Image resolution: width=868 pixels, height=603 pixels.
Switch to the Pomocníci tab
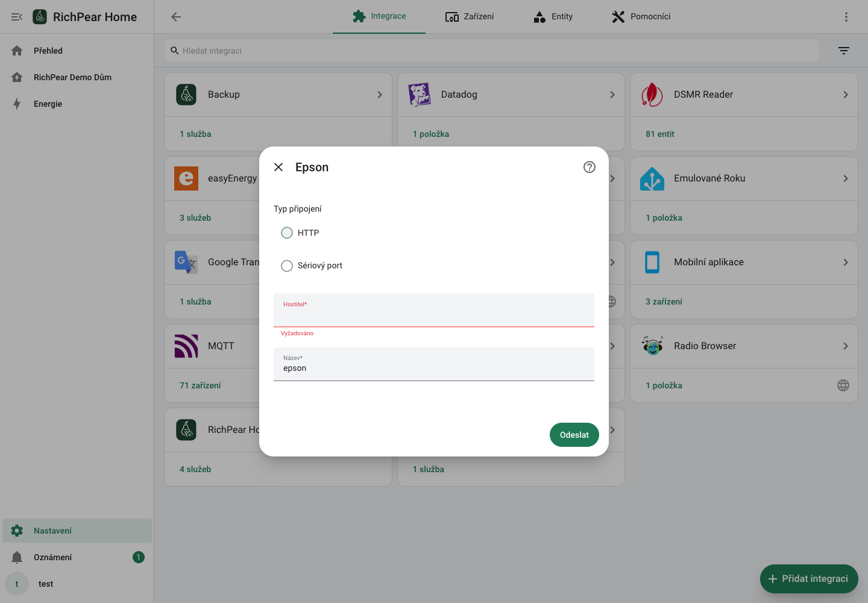pyautogui.click(x=641, y=16)
